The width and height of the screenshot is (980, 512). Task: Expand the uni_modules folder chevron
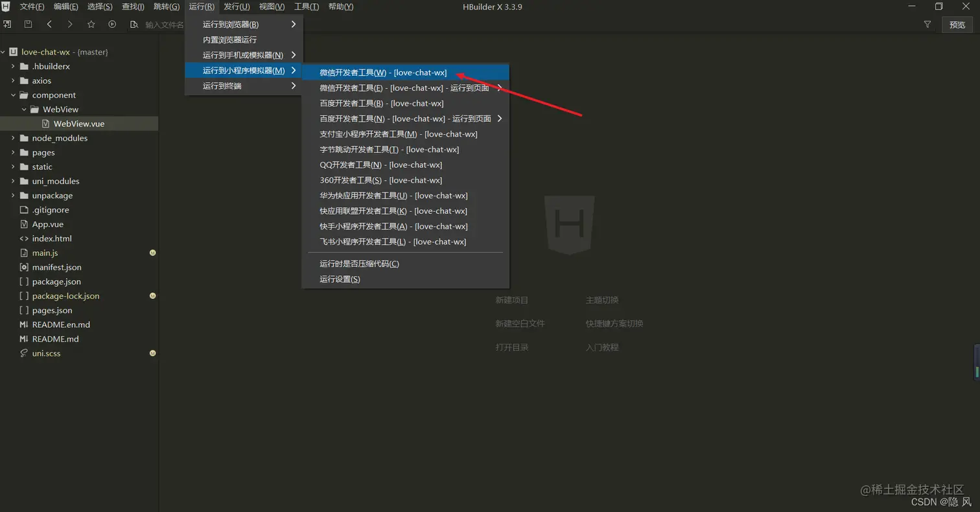[x=13, y=181]
